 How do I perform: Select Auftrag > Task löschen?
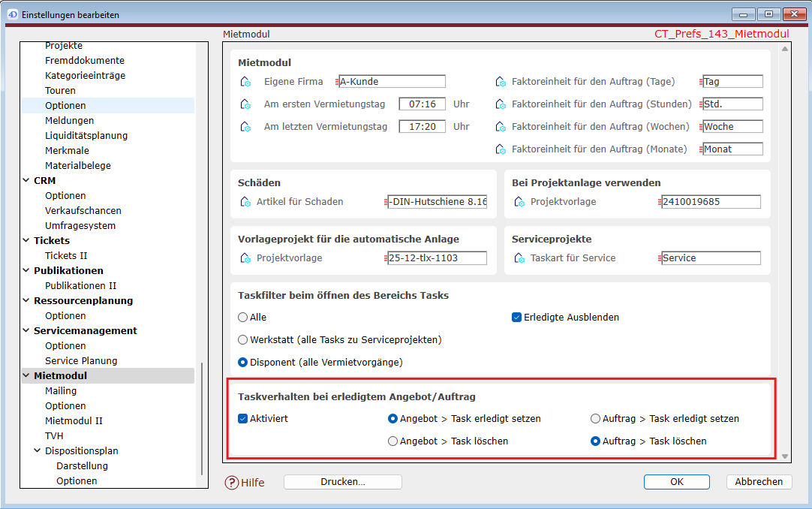point(596,441)
